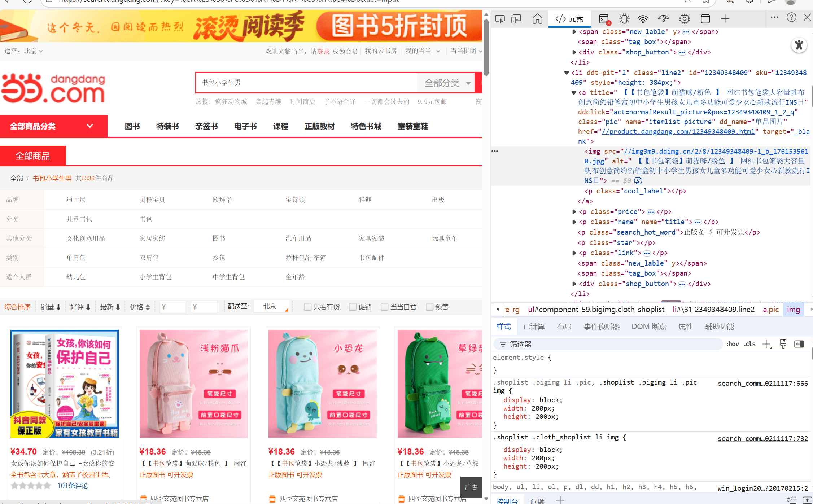
Task: Open DevTools settings gear
Action: (x=684, y=18)
